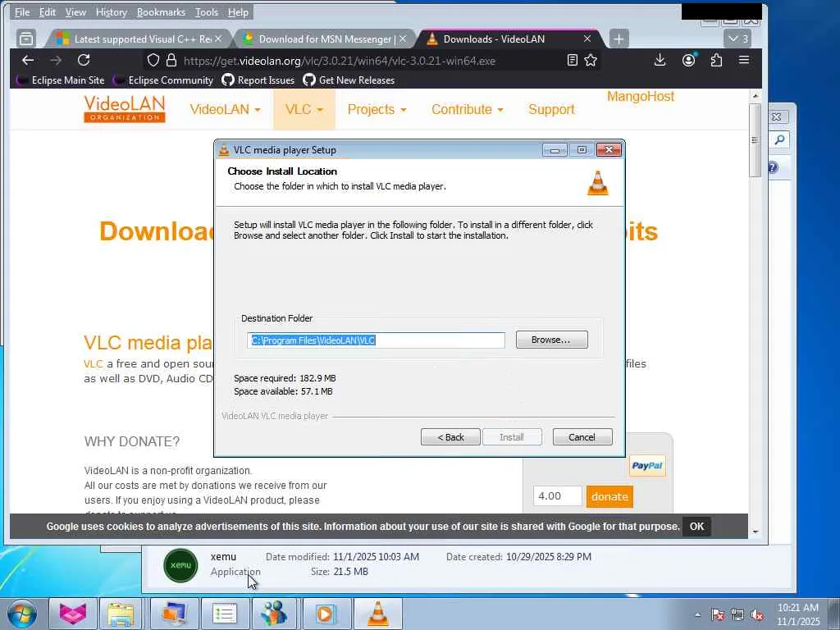Screen dimensions: 840x630
Task: Click the Destination Folder path field
Action: pos(376,340)
